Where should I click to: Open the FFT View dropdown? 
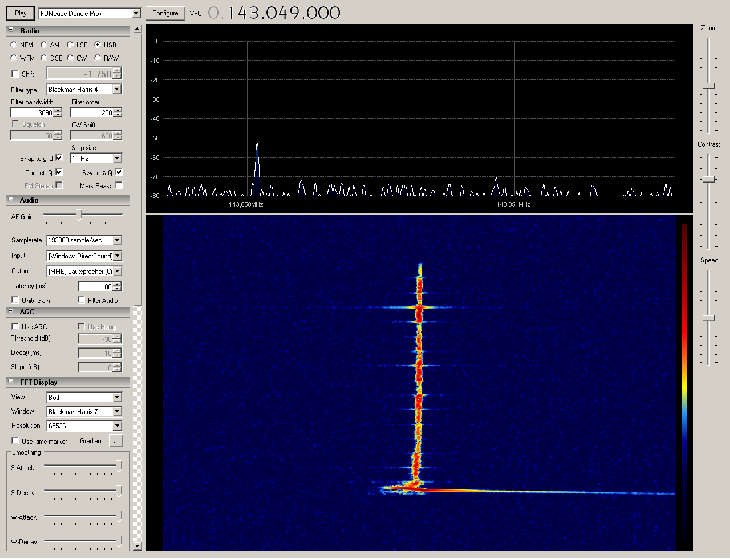pos(117,396)
